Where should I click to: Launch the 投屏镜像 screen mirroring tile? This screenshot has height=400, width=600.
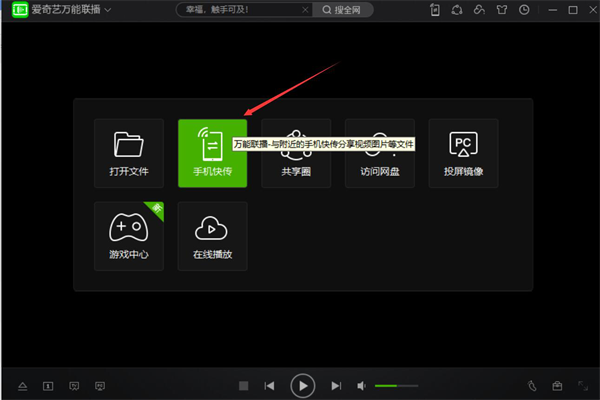coord(463,153)
